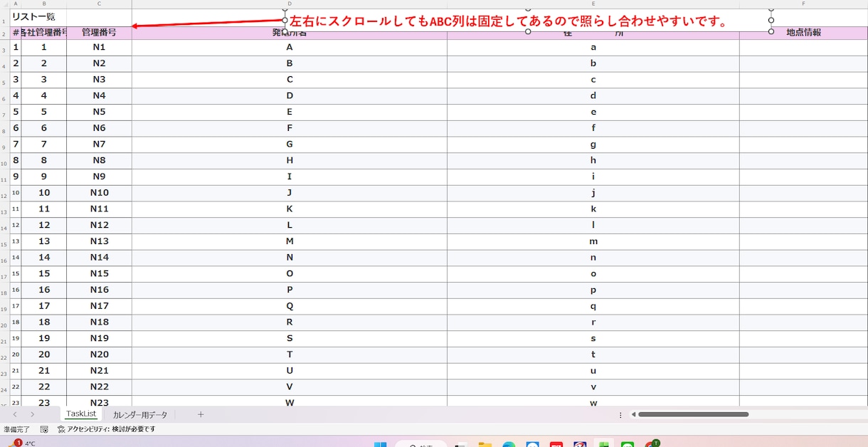Select the 地点情報 header cell
This screenshot has width=868, height=447.
click(x=803, y=33)
